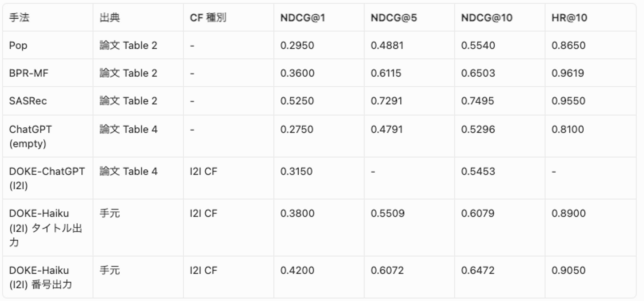Select the ChatGPT (empty) cell
This screenshot has width=644, height=301.
tap(30, 136)
